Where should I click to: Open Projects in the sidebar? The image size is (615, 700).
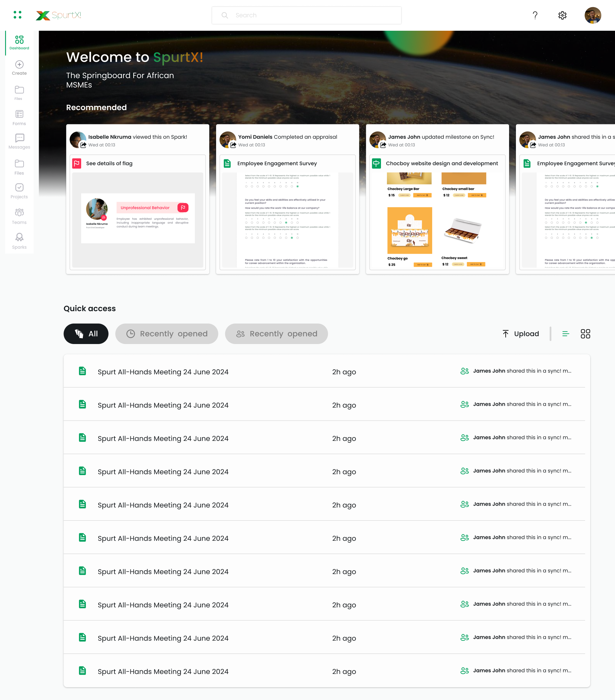click(x=19, y=191)
